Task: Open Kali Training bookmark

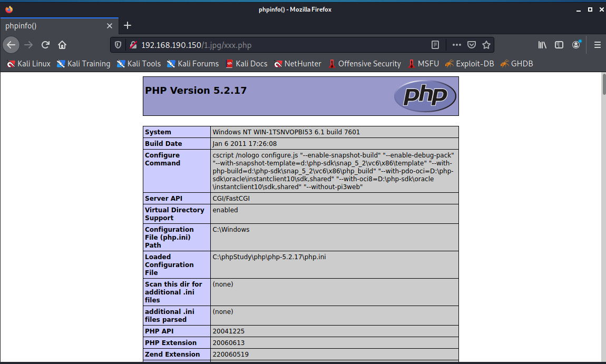Action: [83, 64]
